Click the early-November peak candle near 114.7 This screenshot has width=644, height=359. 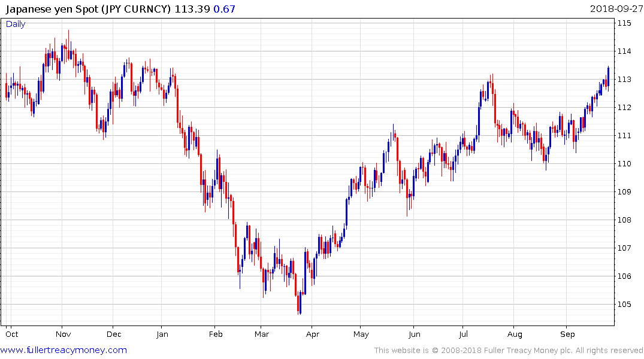(x=68, y=46)
